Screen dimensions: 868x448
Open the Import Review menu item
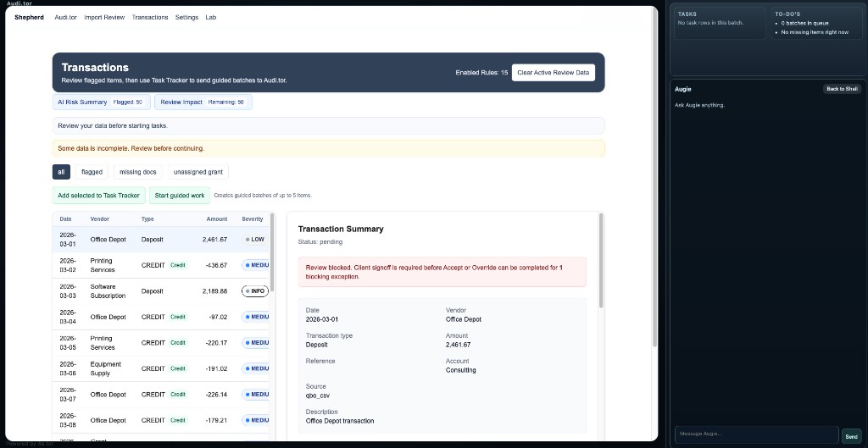(104, 17)
